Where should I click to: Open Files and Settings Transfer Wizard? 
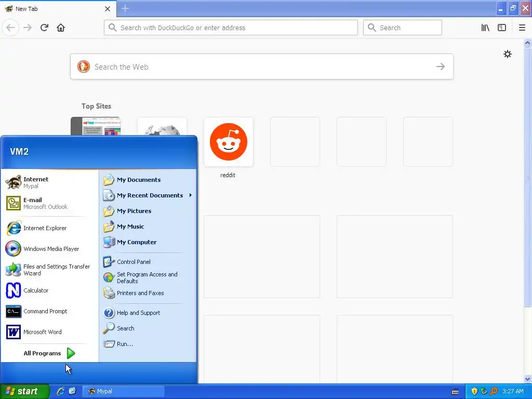pos(49,270)
